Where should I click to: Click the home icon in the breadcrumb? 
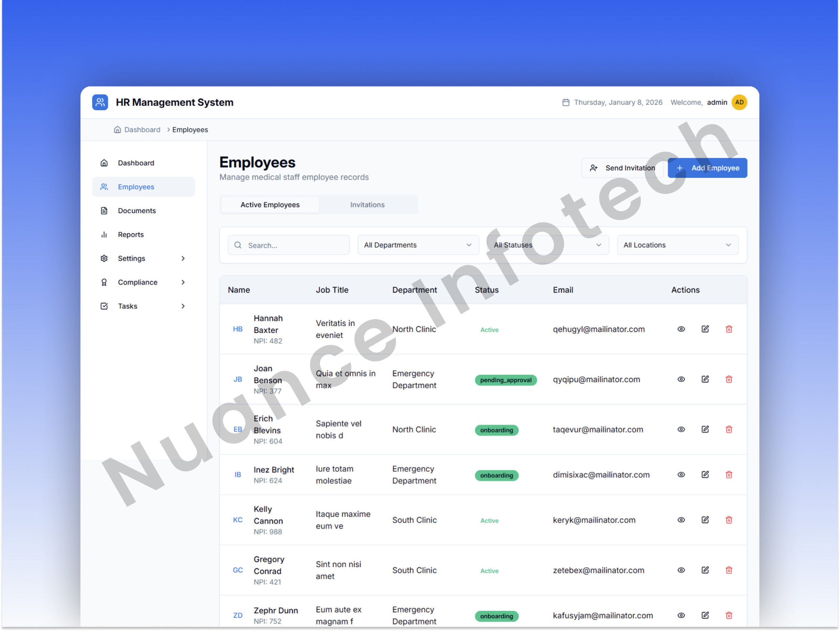click(117, 130)
